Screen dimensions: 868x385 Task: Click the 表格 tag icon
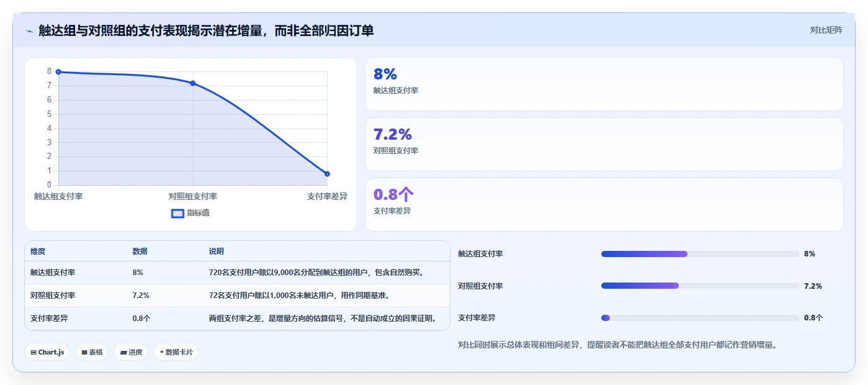[84, 352]
